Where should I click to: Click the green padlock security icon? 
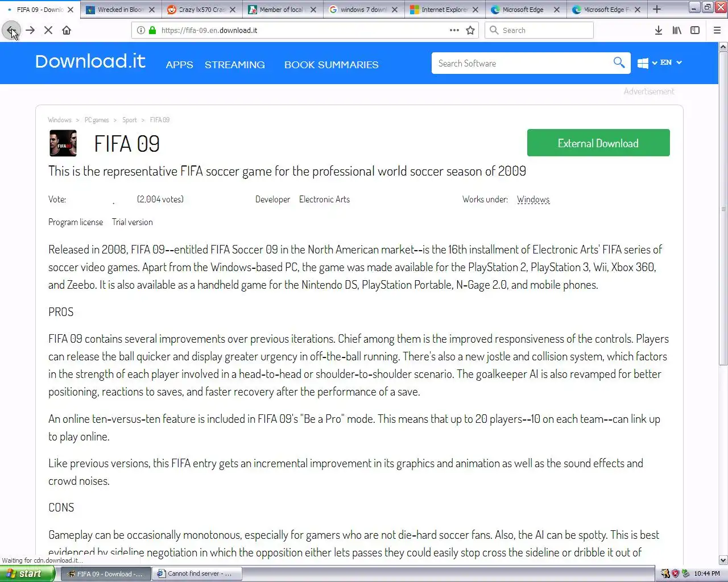point(152,30)
